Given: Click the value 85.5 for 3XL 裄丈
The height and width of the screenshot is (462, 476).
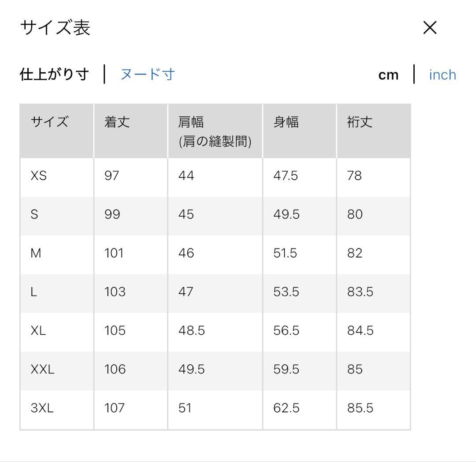Looking at the screenshot, I should click(361, 408).
